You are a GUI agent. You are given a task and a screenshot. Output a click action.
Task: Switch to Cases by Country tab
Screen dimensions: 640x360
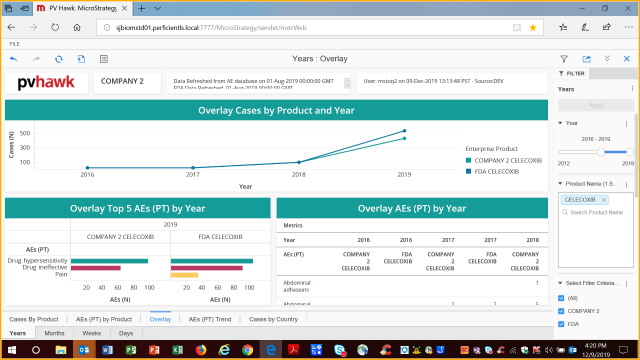click(273, 319)
